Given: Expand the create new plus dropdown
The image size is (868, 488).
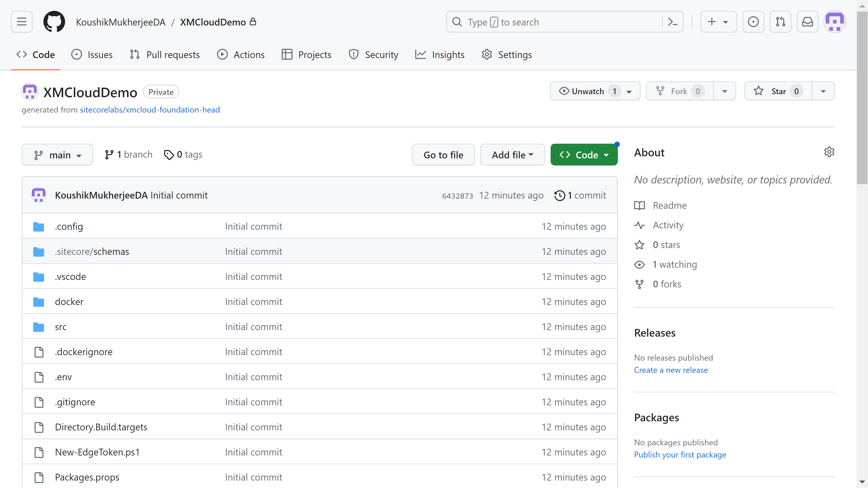Looking at the screenshot, I should coord(718,22).
